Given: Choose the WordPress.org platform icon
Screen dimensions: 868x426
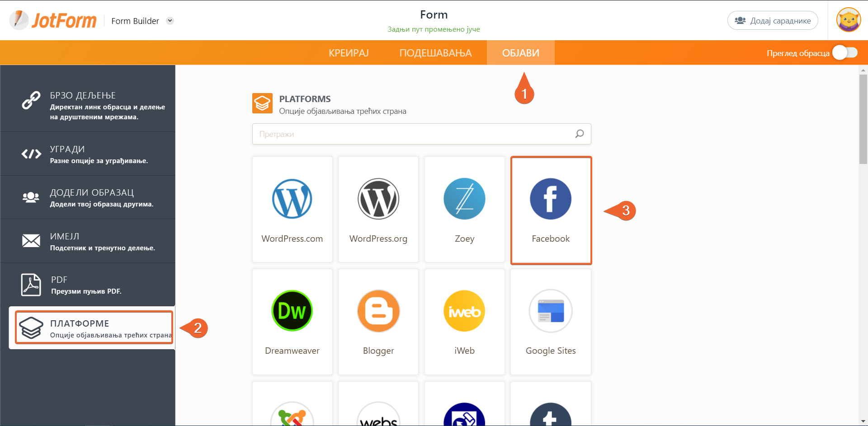Looking at the screenshot, I should click(x=378, y=199).
